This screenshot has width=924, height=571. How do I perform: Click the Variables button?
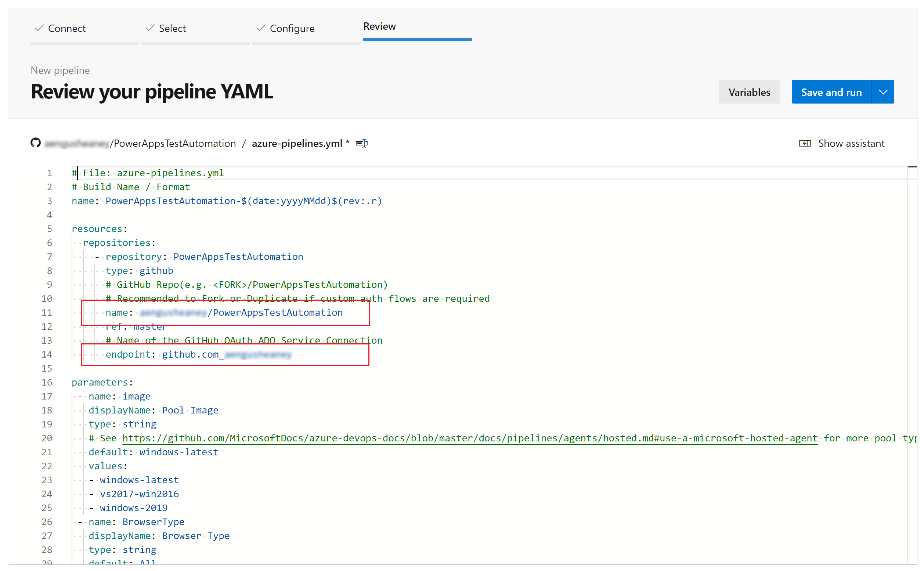point(749,92)
